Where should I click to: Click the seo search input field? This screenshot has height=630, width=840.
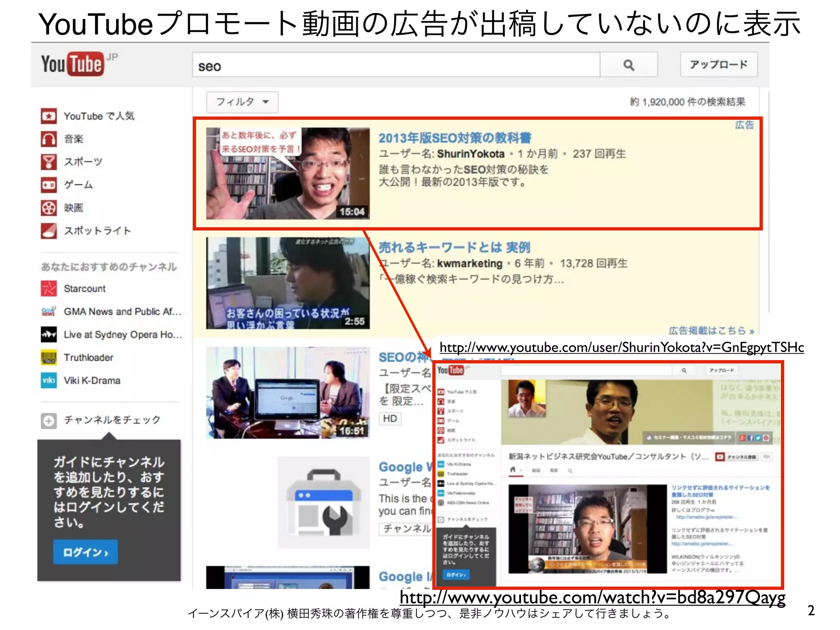pyautogui.click(x=396, y=65)
